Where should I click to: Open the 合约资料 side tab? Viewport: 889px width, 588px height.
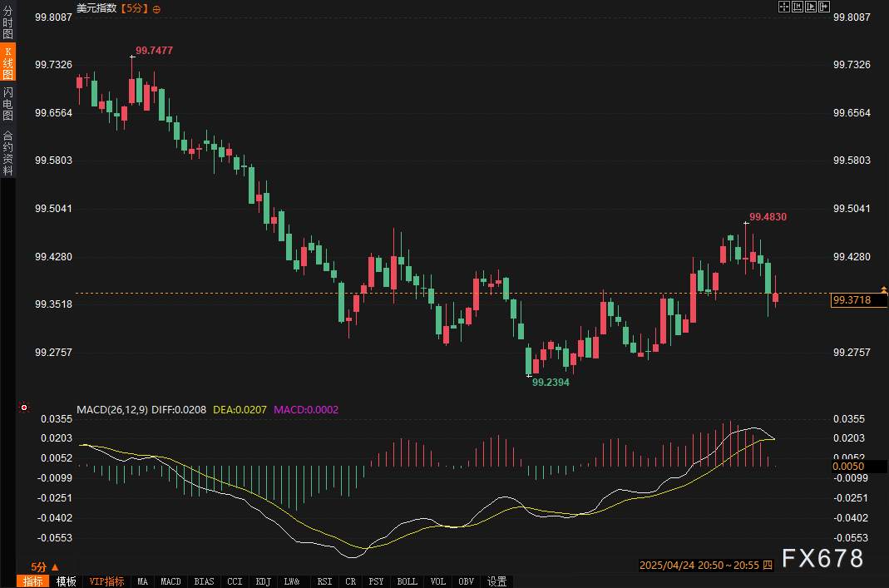click(x=7, y=153)
